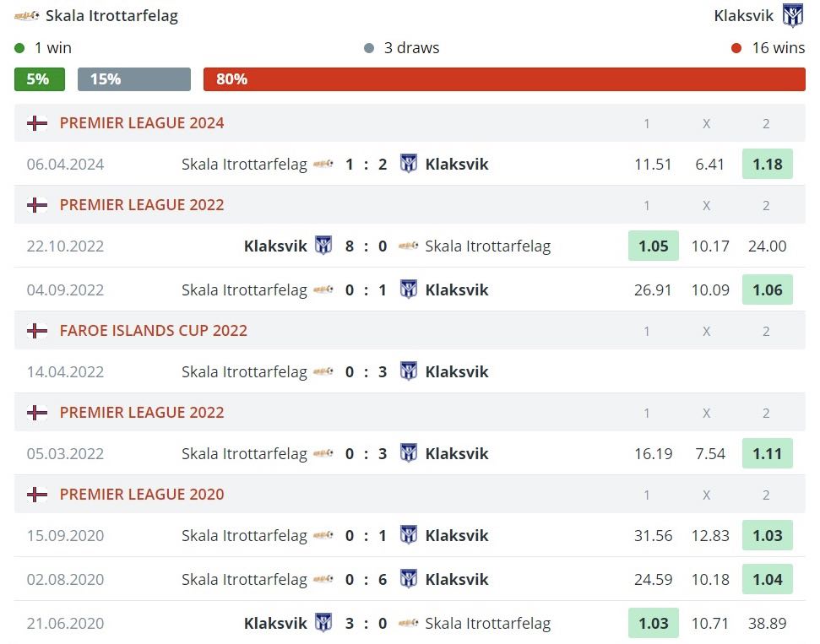Click Faroe flag beside Premier League 2024
The image size is (820, 644).
[x=37, y=123]
